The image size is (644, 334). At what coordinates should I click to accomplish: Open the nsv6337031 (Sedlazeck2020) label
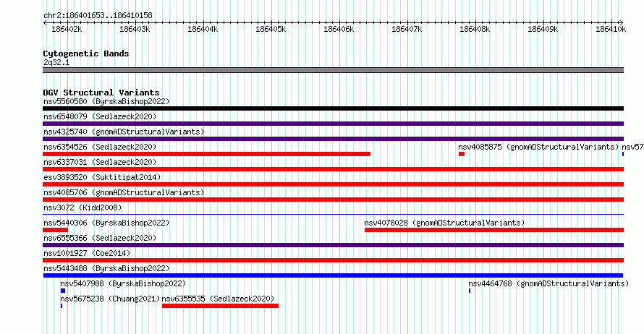100,162
